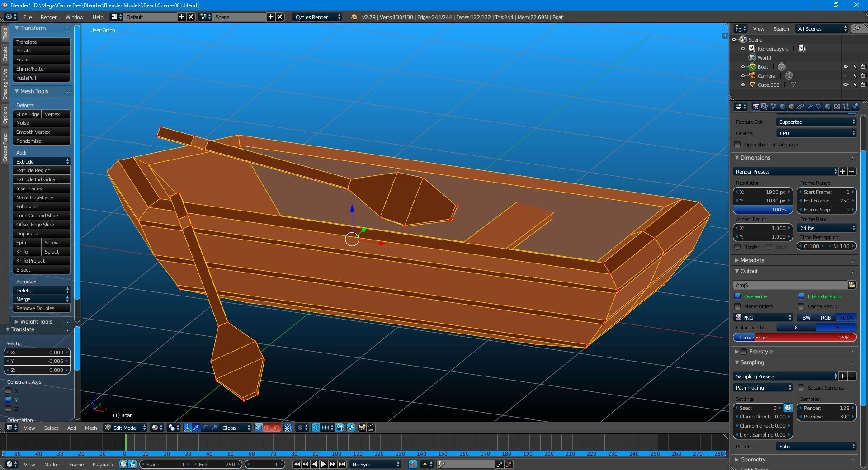The width and height of the screenshot is (868, 470).
Task: Open the Constraints properties chain tab
Action: tap(800, 107)
